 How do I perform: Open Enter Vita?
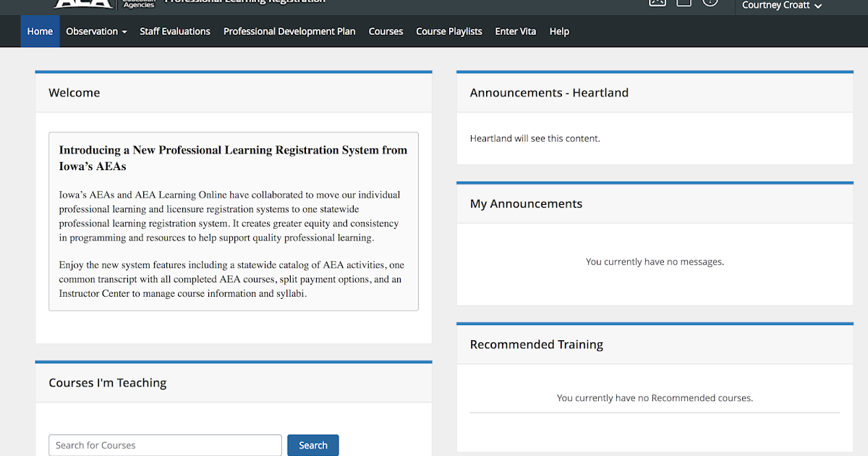click(x=515, y=31)
